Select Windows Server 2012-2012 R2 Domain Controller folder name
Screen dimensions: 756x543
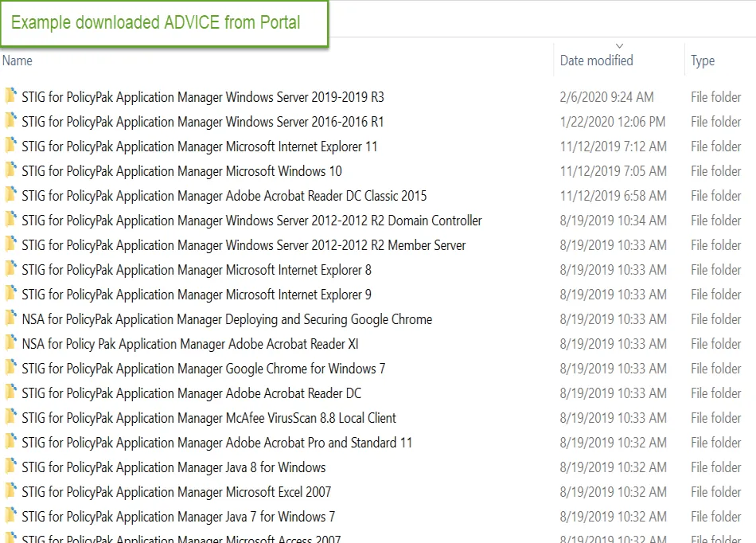pos(251,221)
